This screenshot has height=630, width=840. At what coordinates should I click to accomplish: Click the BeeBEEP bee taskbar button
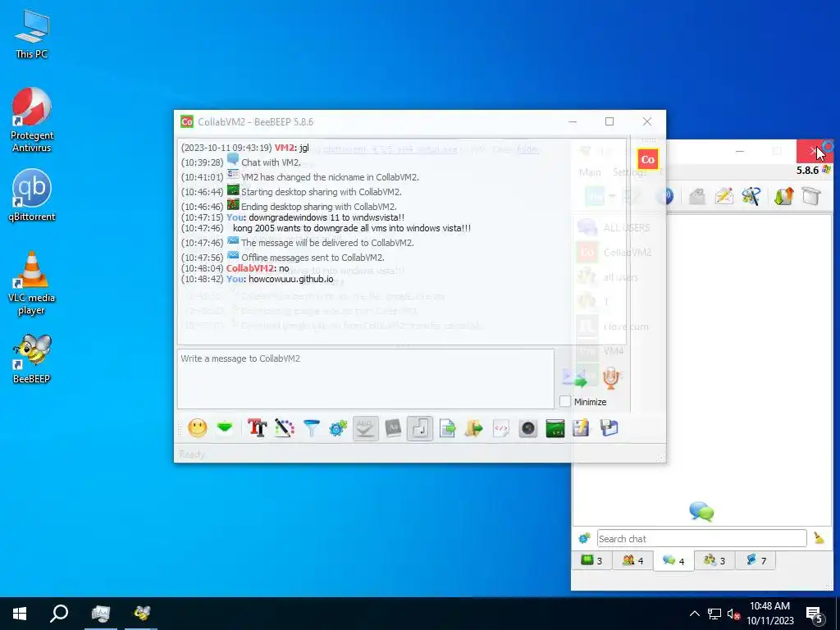tap(141, 614)
